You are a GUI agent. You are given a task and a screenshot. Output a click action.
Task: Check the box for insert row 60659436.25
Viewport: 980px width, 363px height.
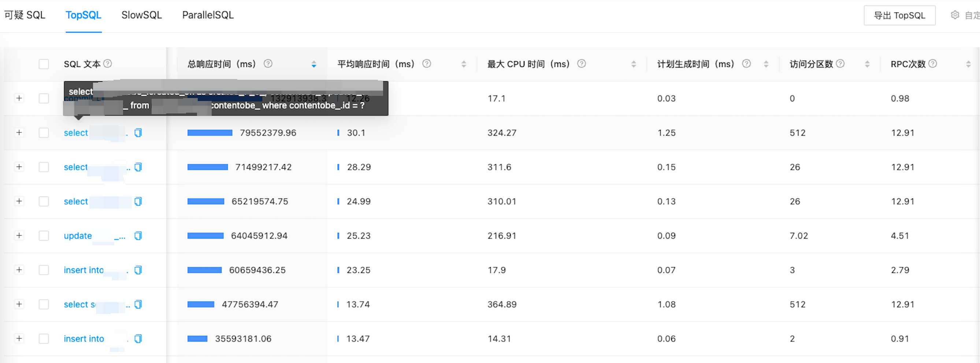pyautogui.click(x=44, y=270)
